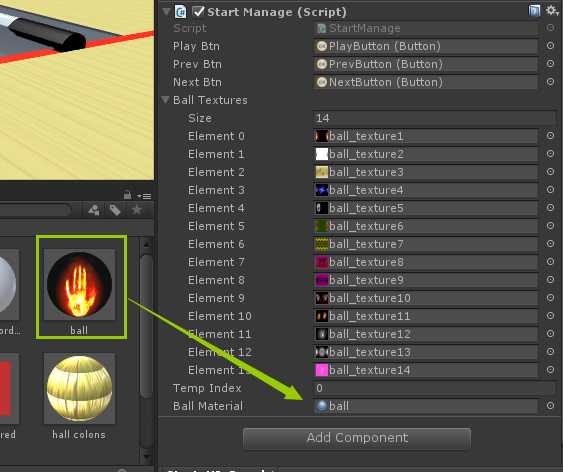This screenshot has height=472, width=563.
Task: Click object picker circle for Ball Material
Action: pos(550,406)
